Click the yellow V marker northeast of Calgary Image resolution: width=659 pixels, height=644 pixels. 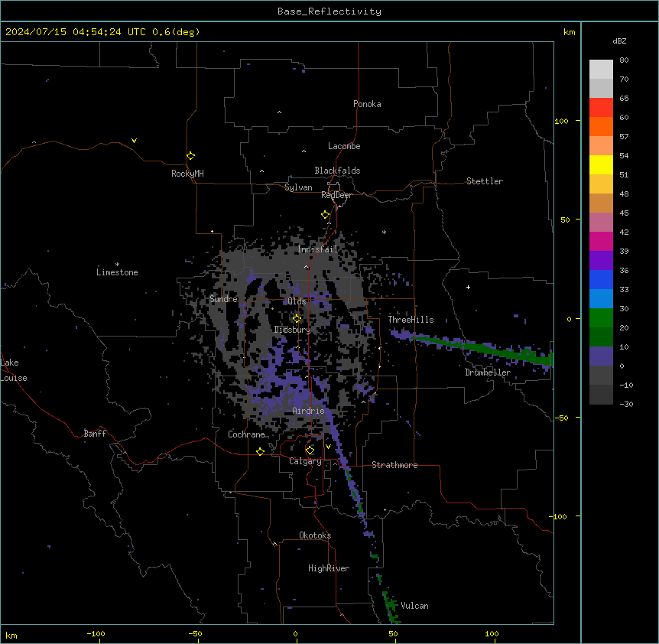pos(328,447)
